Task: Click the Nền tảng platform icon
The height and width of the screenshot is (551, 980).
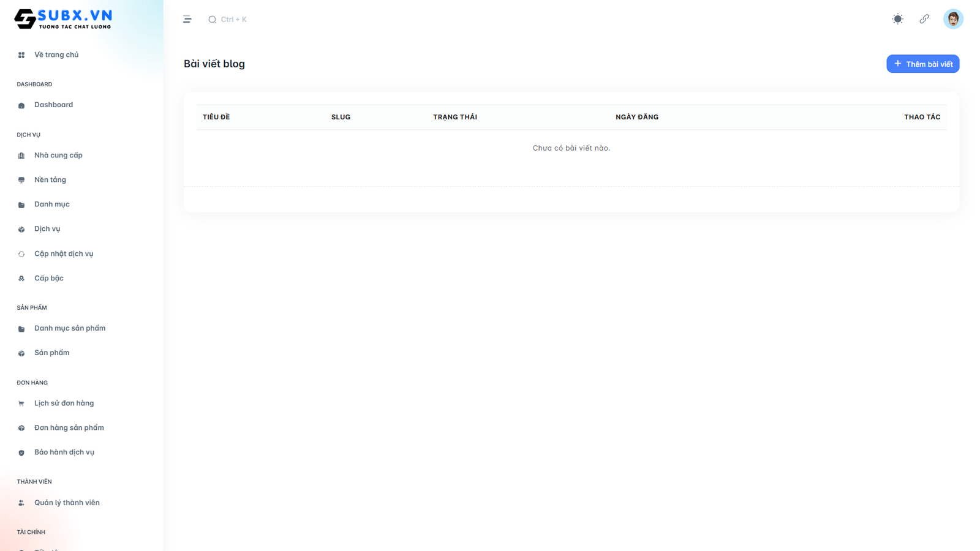Action: click(x=21, y=180)
